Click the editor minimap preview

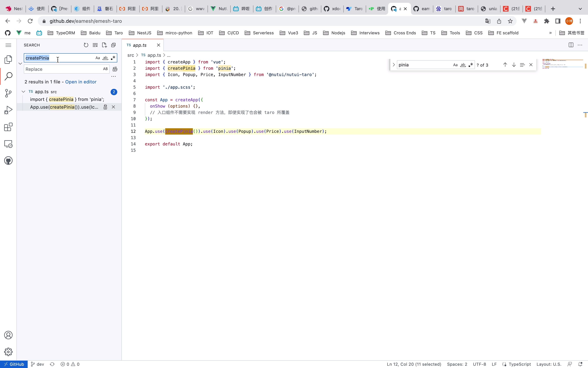(562, 64)
